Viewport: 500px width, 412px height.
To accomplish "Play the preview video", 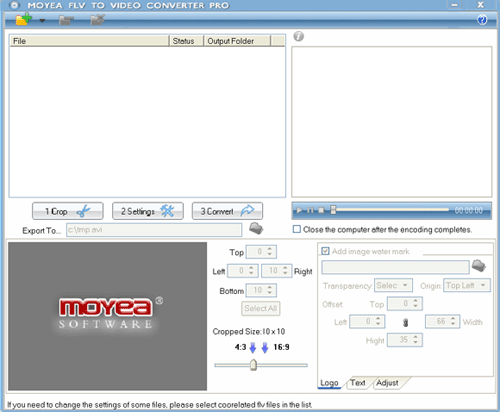I will [299, 210].
